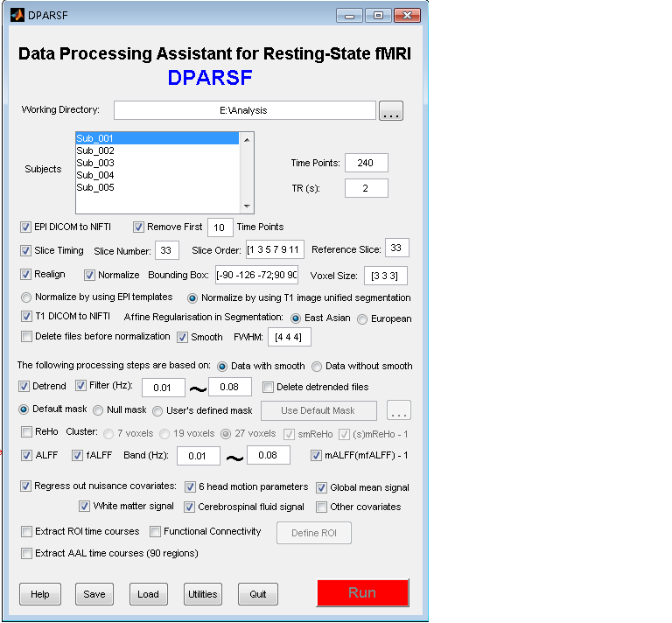
Task: Select Sub_004 in Subjects list
Action: [x=157, y=175]
